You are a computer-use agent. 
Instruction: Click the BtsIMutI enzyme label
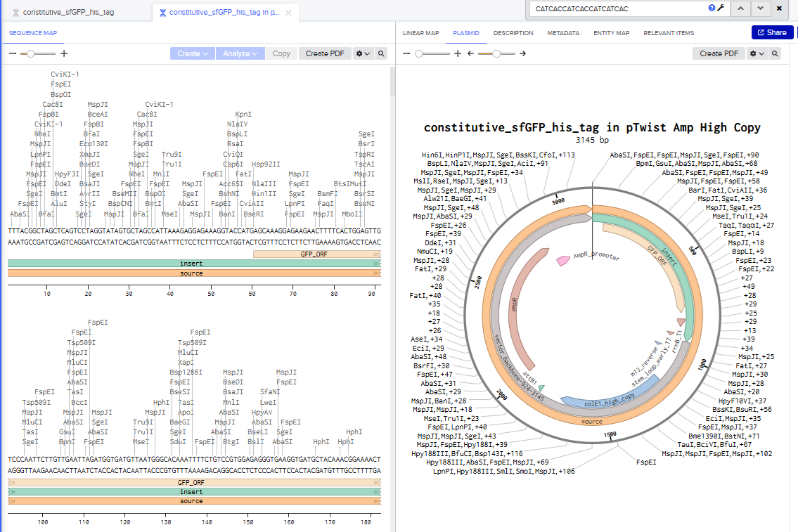349,184
